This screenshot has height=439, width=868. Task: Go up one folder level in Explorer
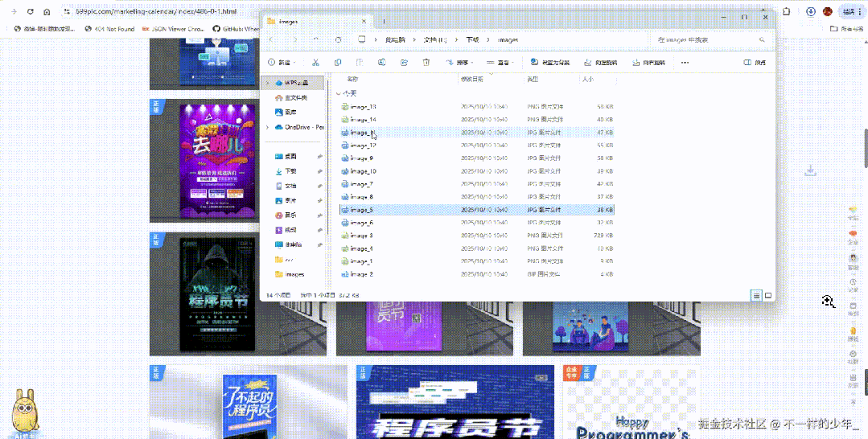pos(315,40)
